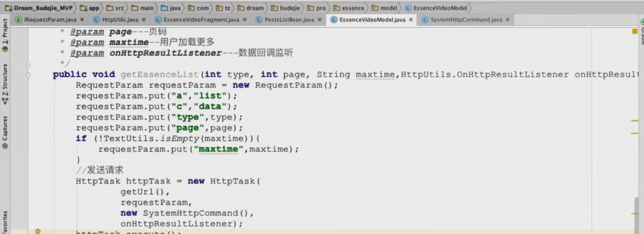Click the //发送请求 comment

(100, 170)
